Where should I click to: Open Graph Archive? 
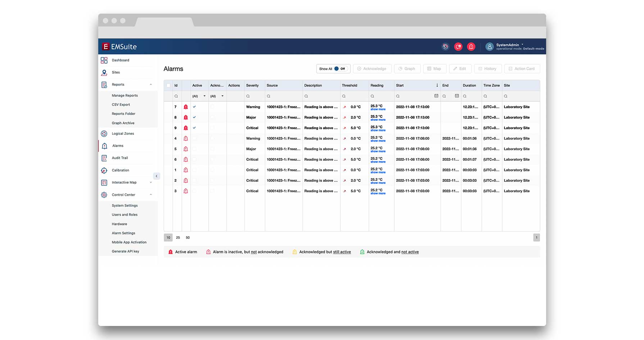pyautogui.click(x=123, y=123)
